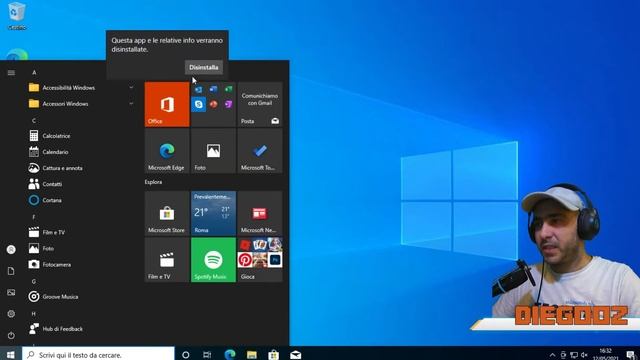Image resolution: width=640 pixels, height=360 pixels.
Task: Open the Microsoft Edge tile
Action: [x=167, y=151]
